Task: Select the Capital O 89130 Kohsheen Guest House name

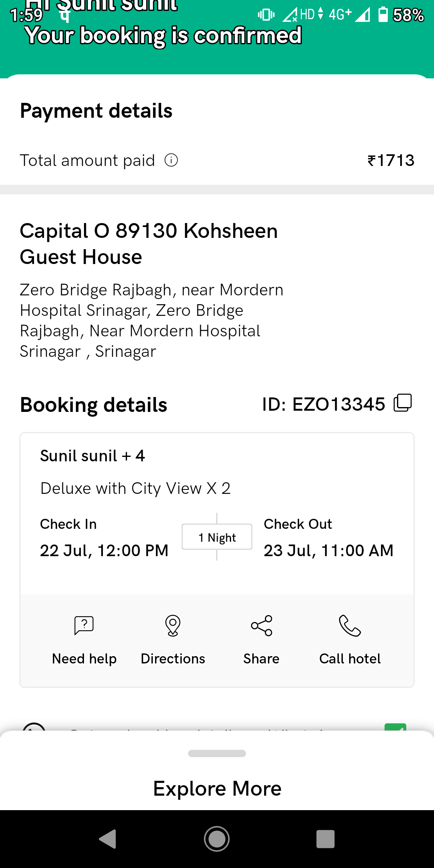Action: [149, 244]
